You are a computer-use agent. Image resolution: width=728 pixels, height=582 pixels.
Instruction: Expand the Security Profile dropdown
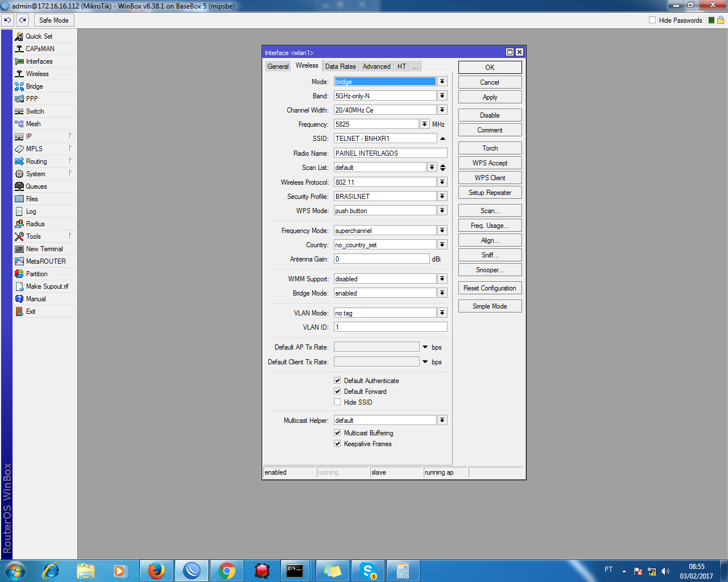coord(442,197)
